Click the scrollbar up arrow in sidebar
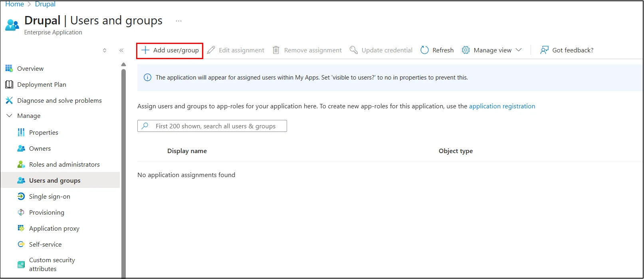This screenshot has height=279, width=644. coord(123,64)
